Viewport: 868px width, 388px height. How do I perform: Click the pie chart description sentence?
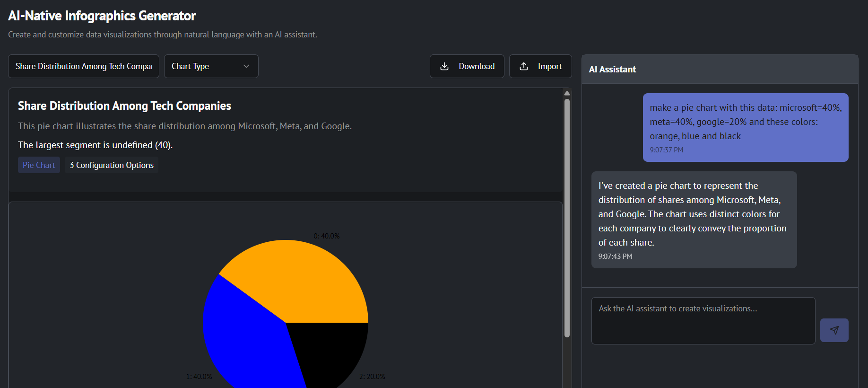185,126
